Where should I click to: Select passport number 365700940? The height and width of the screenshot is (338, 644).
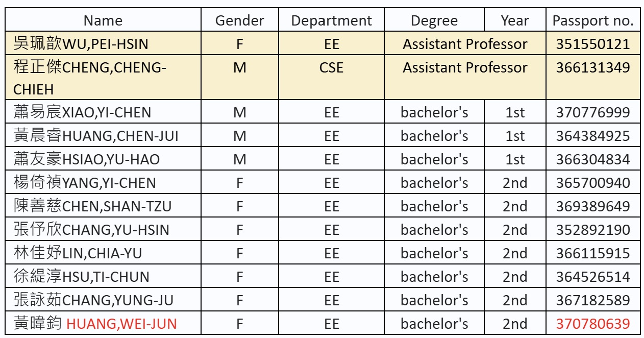point(593,182)
